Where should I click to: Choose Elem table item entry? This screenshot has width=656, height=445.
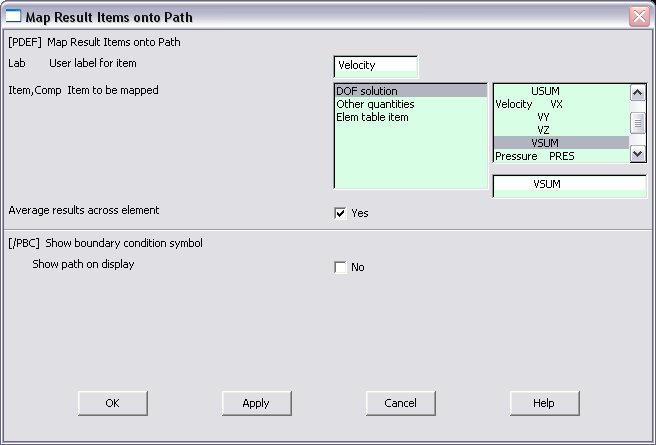click(411, 117)
